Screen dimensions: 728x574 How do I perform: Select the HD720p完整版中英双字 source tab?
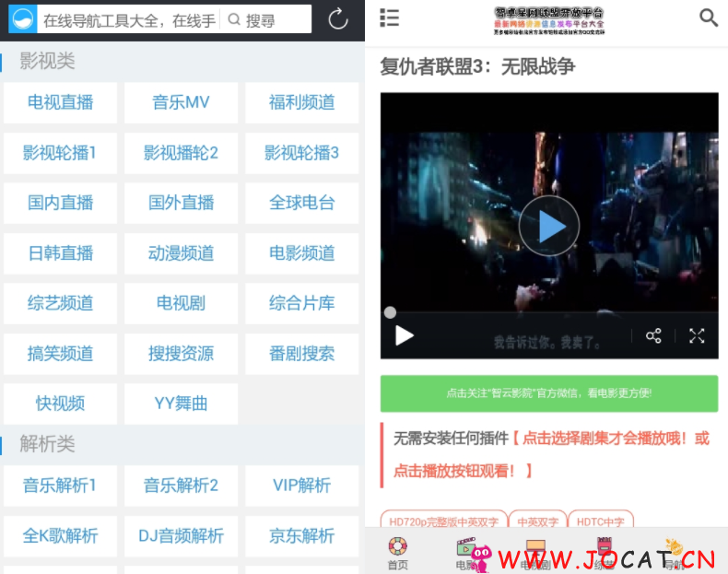point(444,521)
